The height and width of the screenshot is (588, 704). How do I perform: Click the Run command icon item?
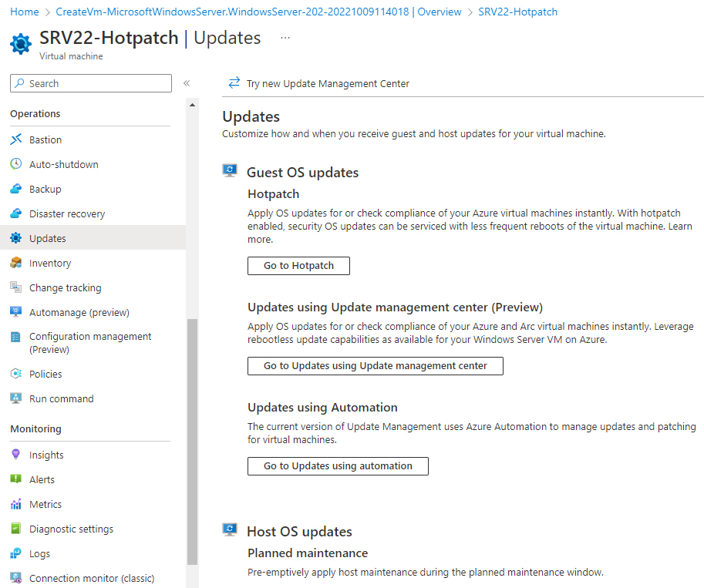coord(15,398)
